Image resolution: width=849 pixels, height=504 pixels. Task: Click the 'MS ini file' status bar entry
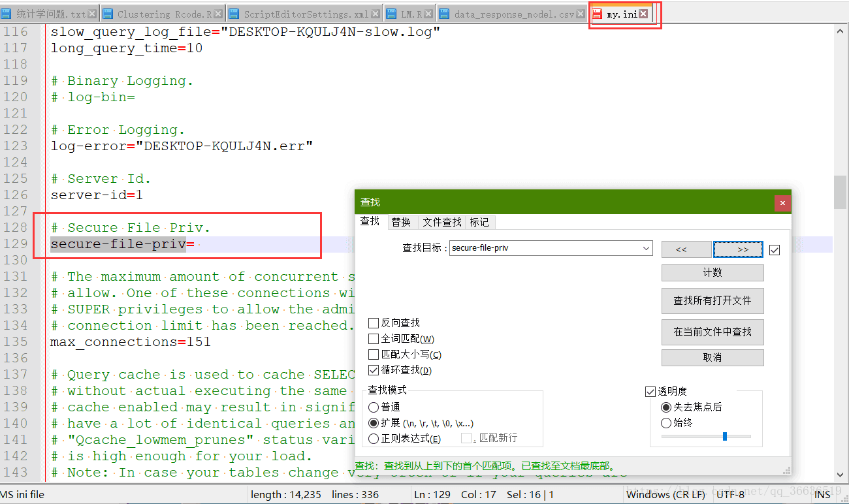coord(22,494)
